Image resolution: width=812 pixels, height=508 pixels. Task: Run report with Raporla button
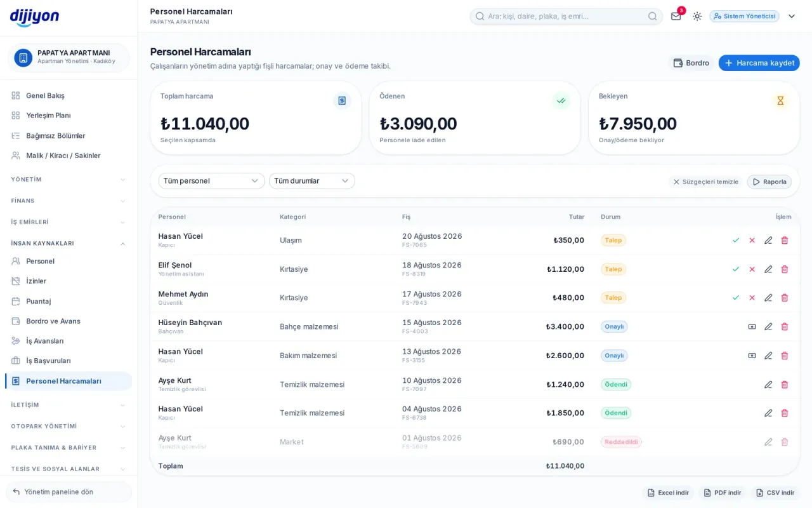[x=769, y=182]
